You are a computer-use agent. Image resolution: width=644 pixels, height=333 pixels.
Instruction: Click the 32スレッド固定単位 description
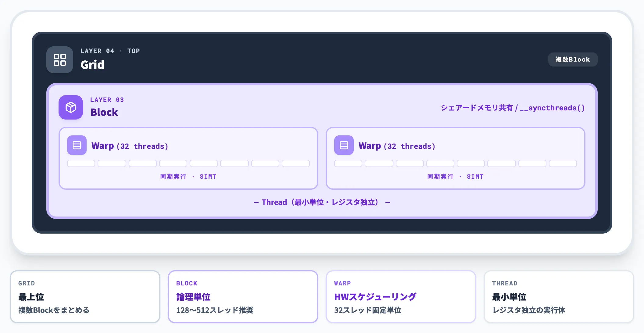[368, 310]
